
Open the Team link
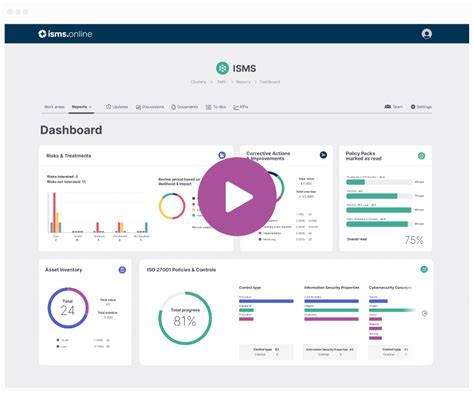click(393, 107)
